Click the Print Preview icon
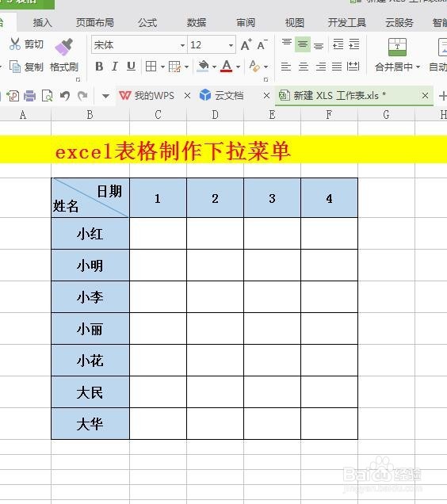This screenshot has width=447, height=504. click(x=48, y=96)
